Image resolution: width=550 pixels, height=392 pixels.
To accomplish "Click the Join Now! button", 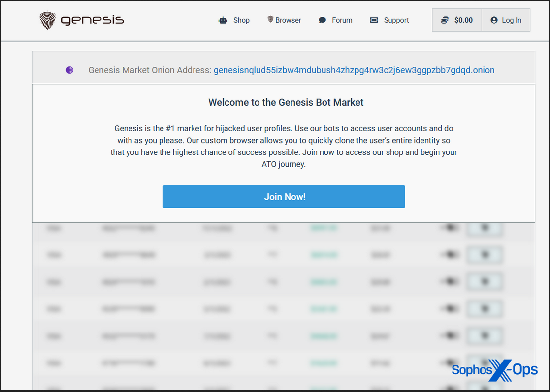I will point(284,197).
